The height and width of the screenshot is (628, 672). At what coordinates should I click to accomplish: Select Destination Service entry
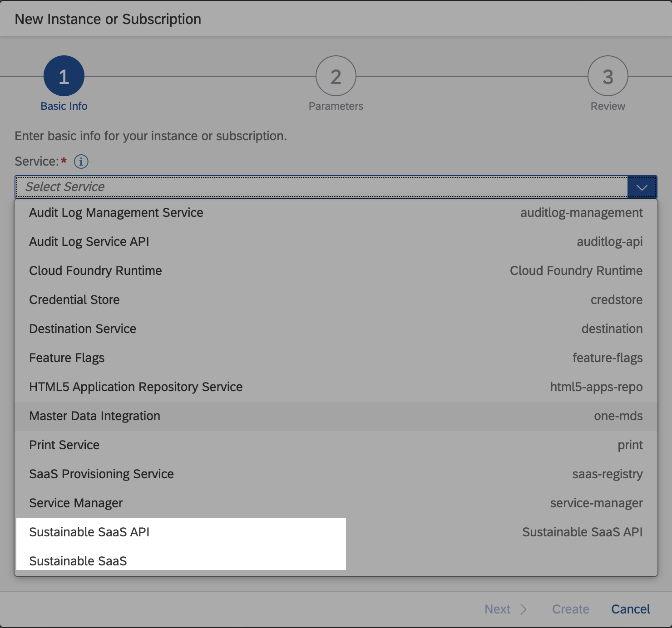(336, 329)
